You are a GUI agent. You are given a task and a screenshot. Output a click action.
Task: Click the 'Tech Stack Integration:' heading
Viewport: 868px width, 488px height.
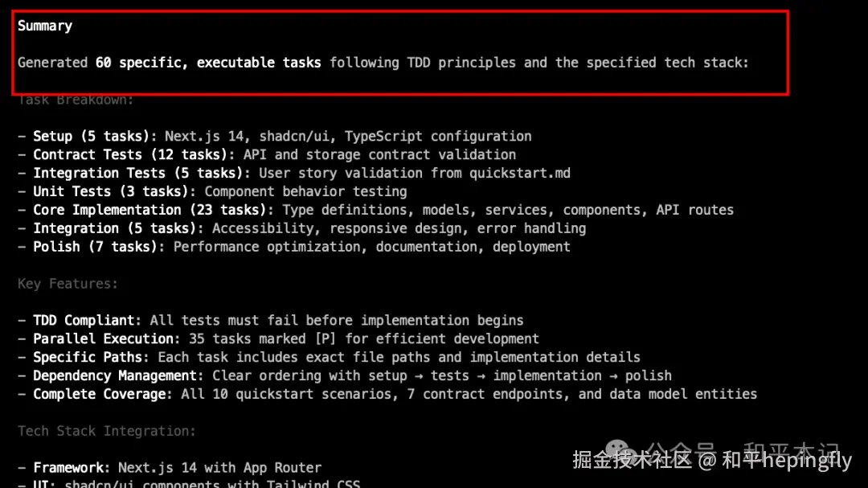click(106, 431)
